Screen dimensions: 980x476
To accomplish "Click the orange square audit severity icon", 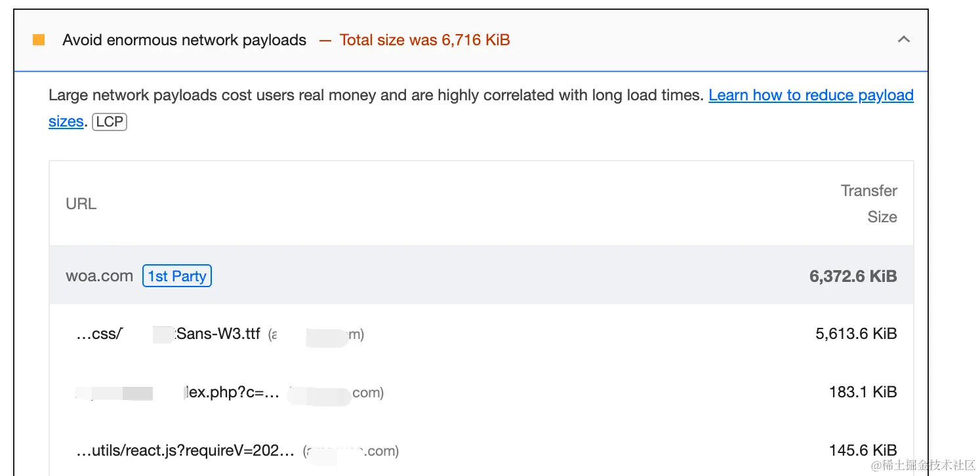I will coord(39,40).
